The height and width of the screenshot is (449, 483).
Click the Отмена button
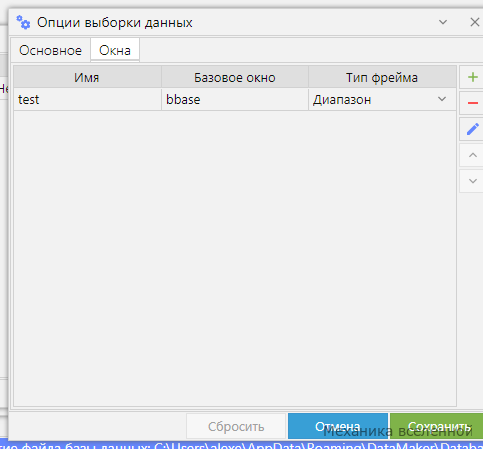click(x=338, y=426)
